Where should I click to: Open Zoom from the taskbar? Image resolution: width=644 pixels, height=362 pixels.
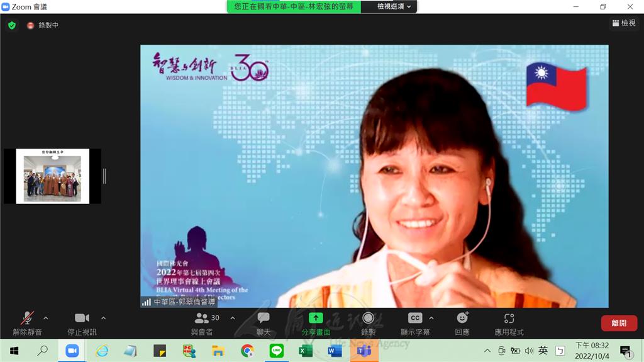[x=72, y=351]
